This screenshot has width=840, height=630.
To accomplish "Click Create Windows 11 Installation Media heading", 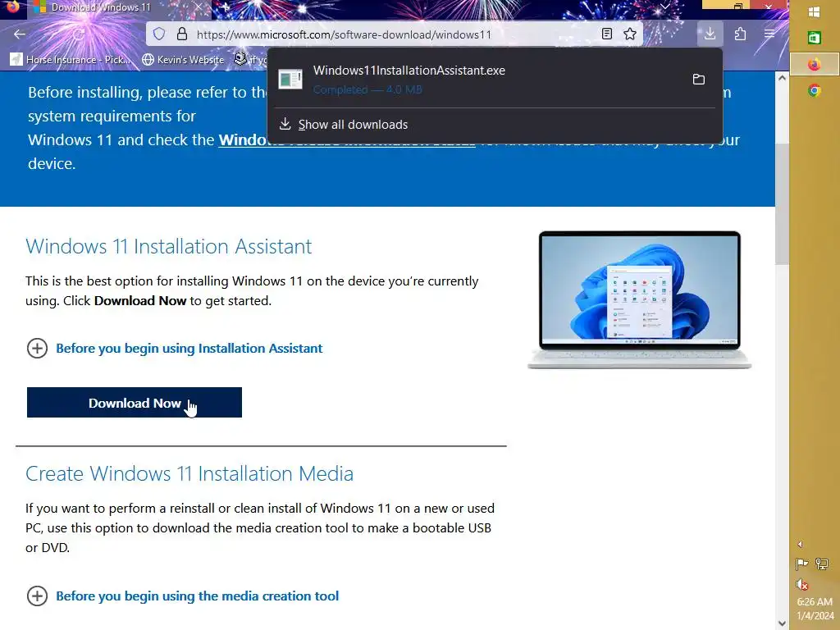I will (189, 473).
